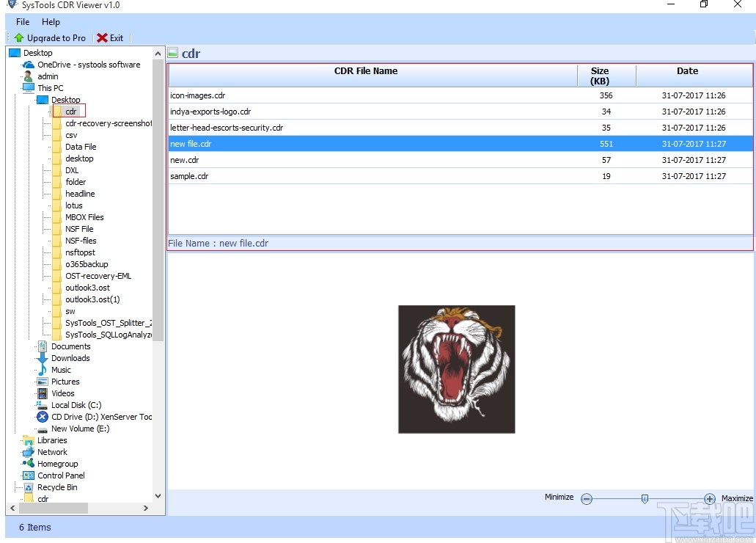Click the Network icon in the sidebar
This screenshot has height=543, width=756.
(28, 452)
